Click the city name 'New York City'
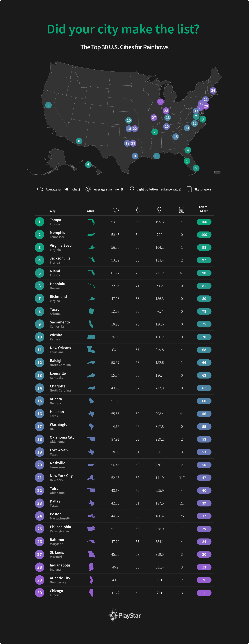The image size is (249, 644). tap(61, 476)
